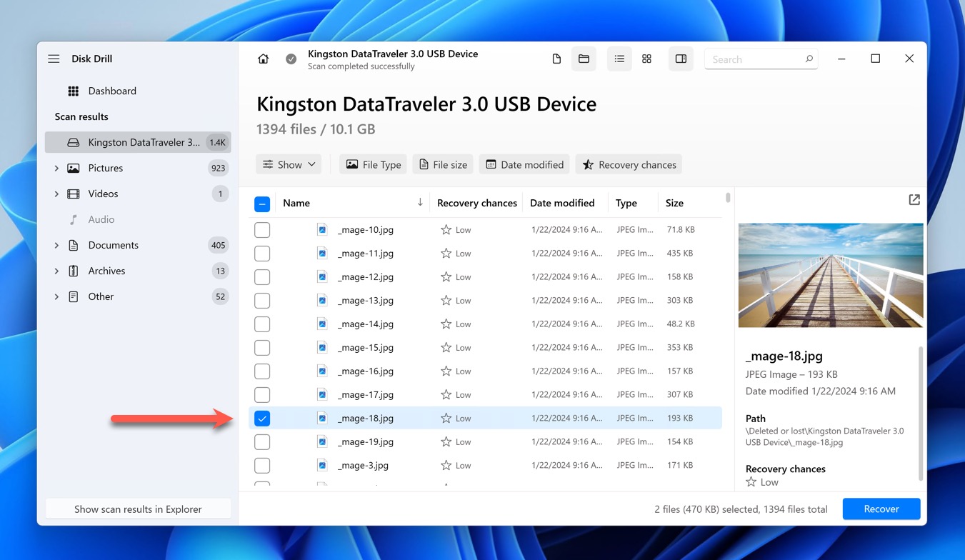Click the sort arrow in Name column
Image resolution: width=965 pixels, height=560 pixels.
[x=420, y=203]
